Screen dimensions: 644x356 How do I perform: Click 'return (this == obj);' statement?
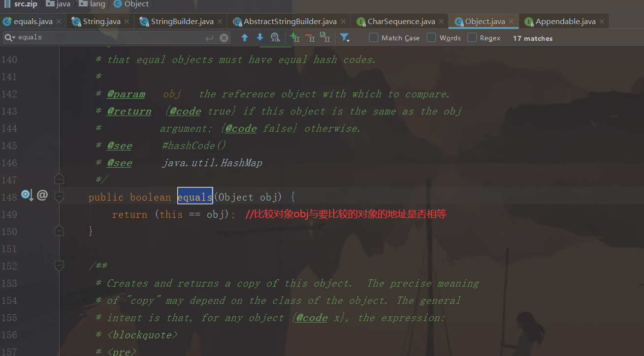pos(174,214)
